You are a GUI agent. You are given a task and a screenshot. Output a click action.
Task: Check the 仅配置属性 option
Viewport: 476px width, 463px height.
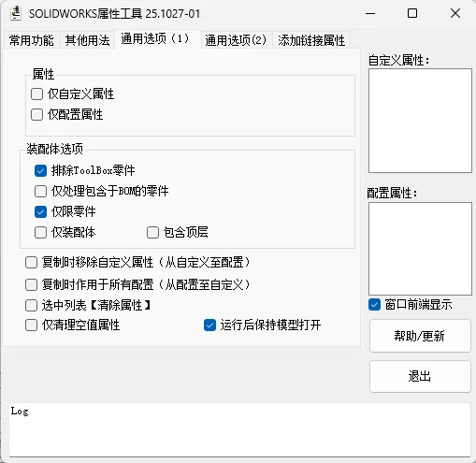[36, 114]
